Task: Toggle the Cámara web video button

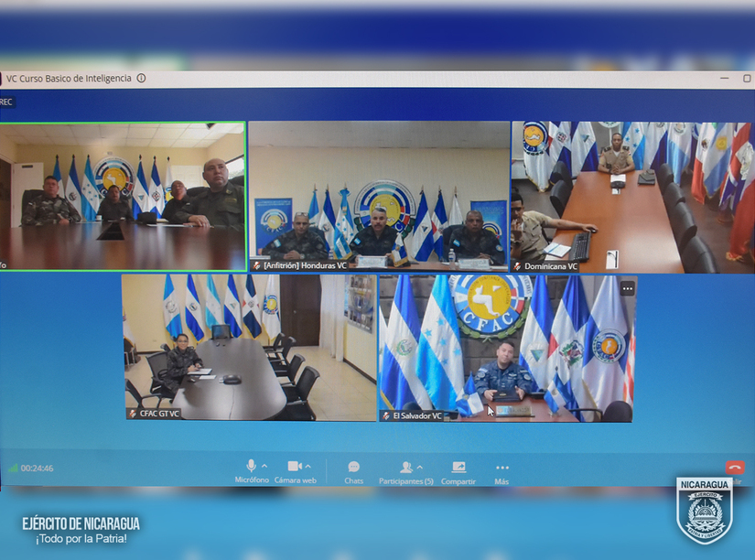Action: [x=294, y=467]
